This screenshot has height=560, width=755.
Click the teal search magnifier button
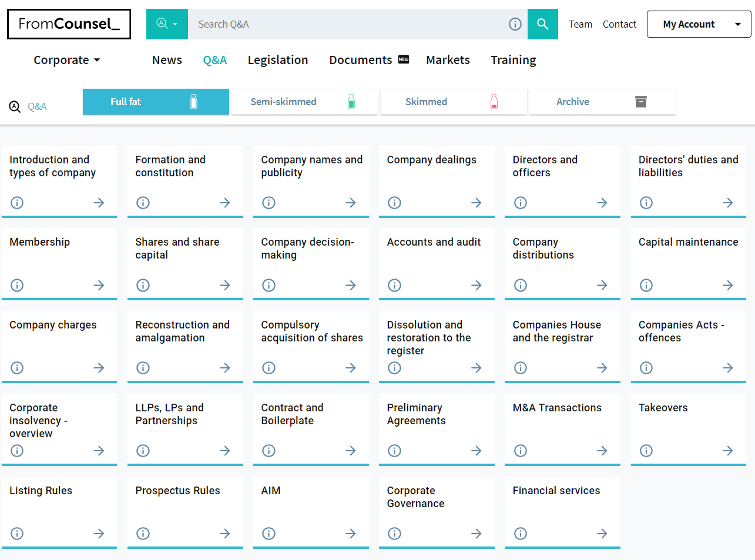(x=542, y=24)
